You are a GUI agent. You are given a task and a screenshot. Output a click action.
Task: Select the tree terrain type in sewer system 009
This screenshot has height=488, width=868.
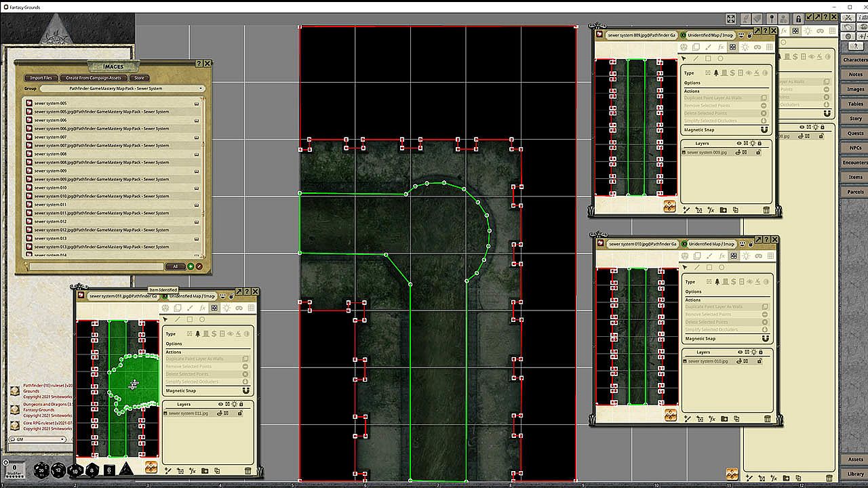point(716,73)
